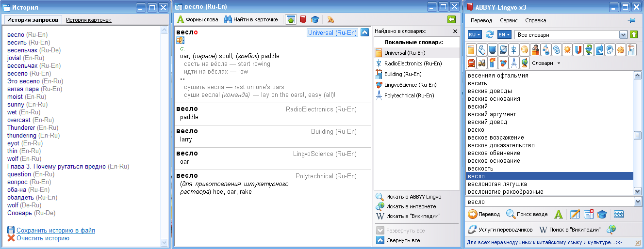The height and width of the screenshot is (249, 644).
Task: Show the virtual keyboard icon
Action: tap(618, 214)
